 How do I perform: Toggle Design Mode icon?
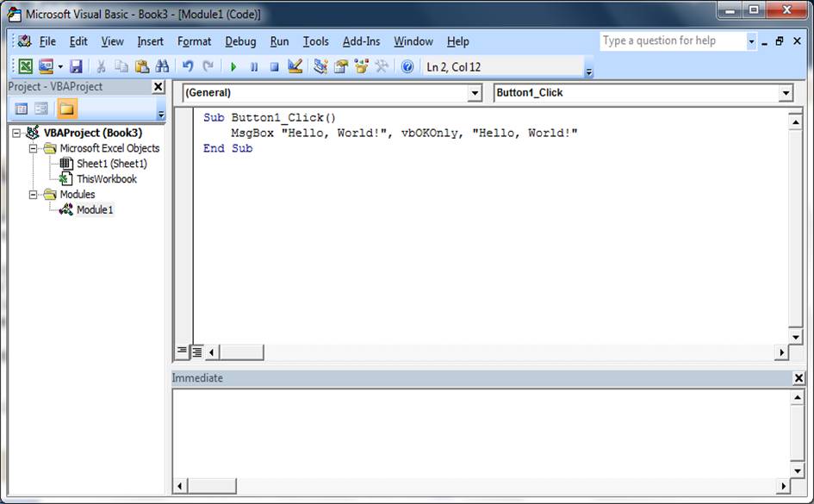click(x=295, y=66)
